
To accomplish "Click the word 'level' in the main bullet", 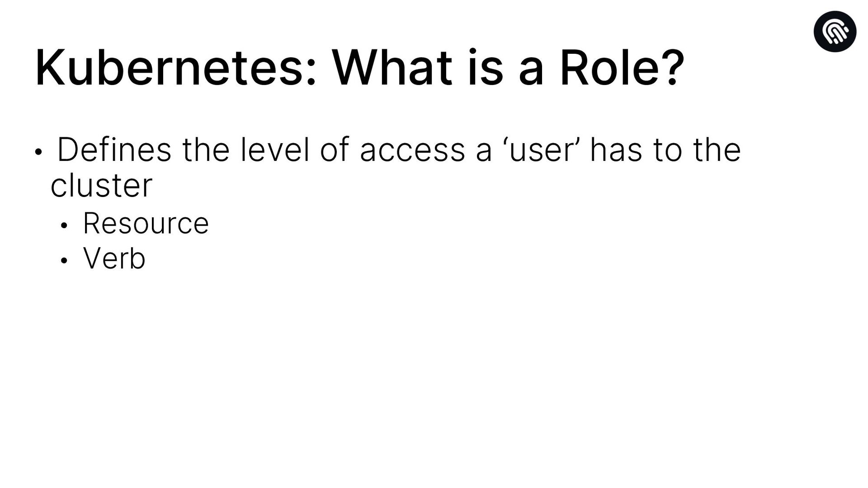I will tap(275, 150).
